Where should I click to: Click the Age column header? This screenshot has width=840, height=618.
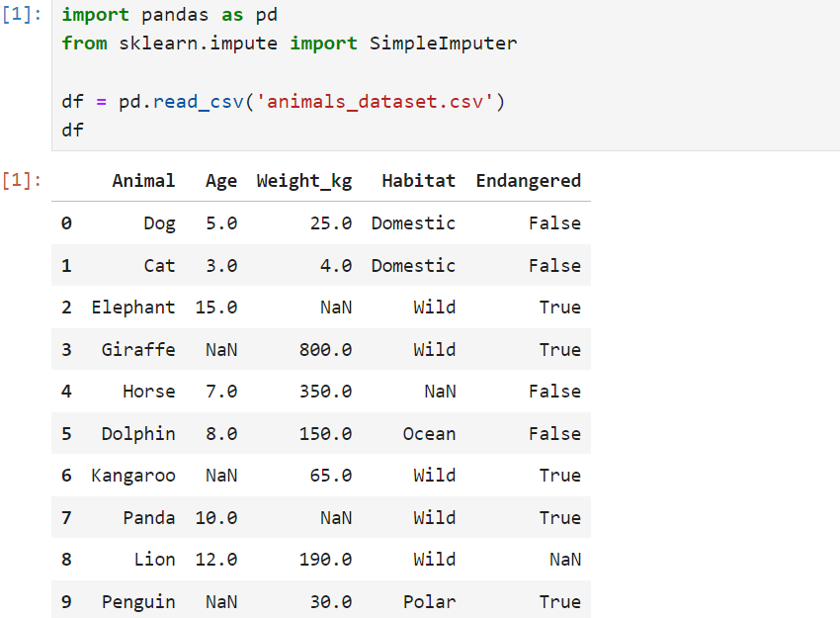[x=221, y=181]
